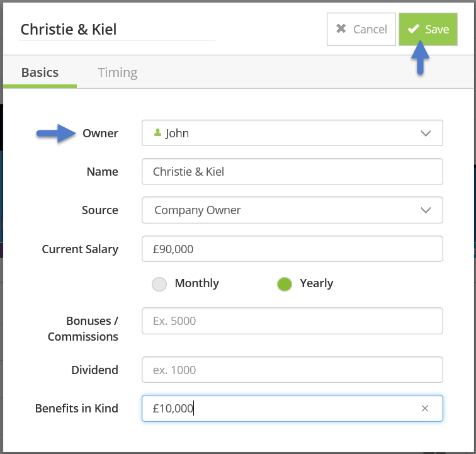Switch to the Timing tab

118,72
